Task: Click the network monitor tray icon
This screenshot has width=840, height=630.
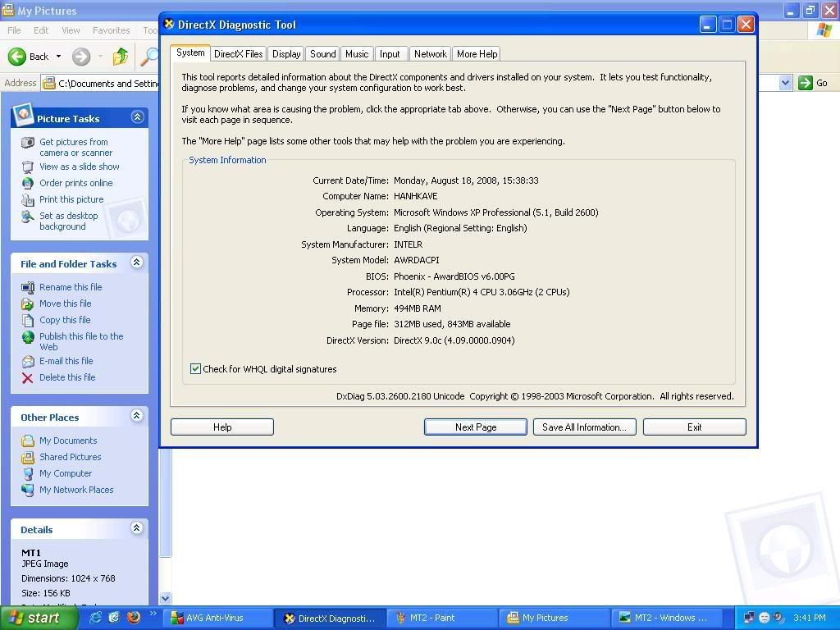Action: pyautogui.click(x=748, y=618)
